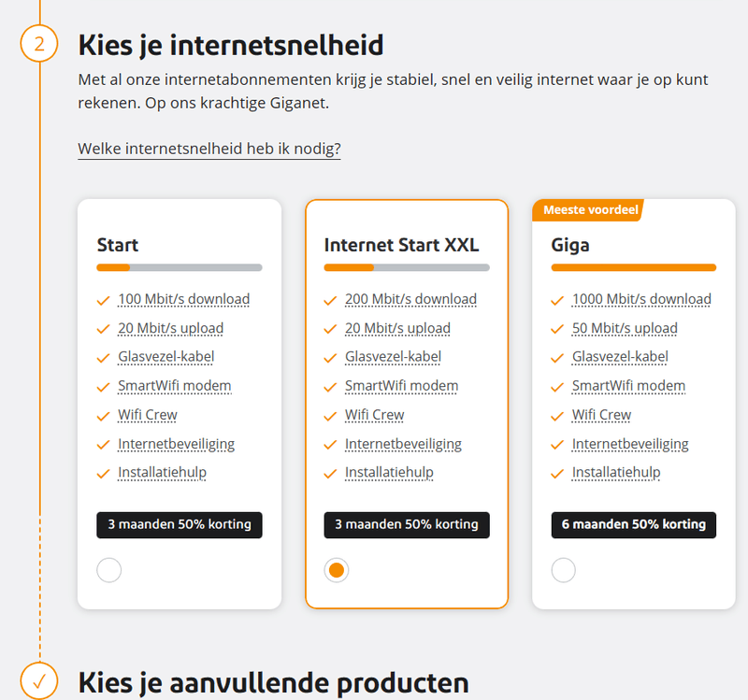The width and height of the screenshot is (748, 700).
Task: Click checkmark icon beside Giga 'Wifi Crew'
Action: tap(557, 416)
